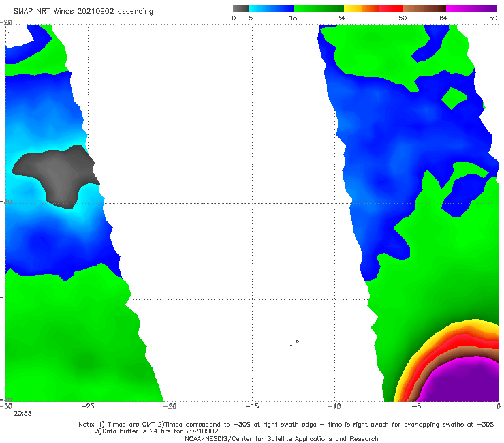Screen dimensions: 504x443
Task: Click the green segment of the color bar
Action: [319, 8]
